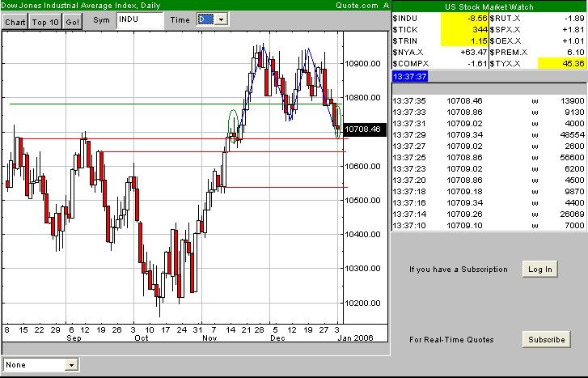Select the 13:37:10 trade row
Image resolution: width=588 pixels, height=378 pixels.
coord(489,225)
